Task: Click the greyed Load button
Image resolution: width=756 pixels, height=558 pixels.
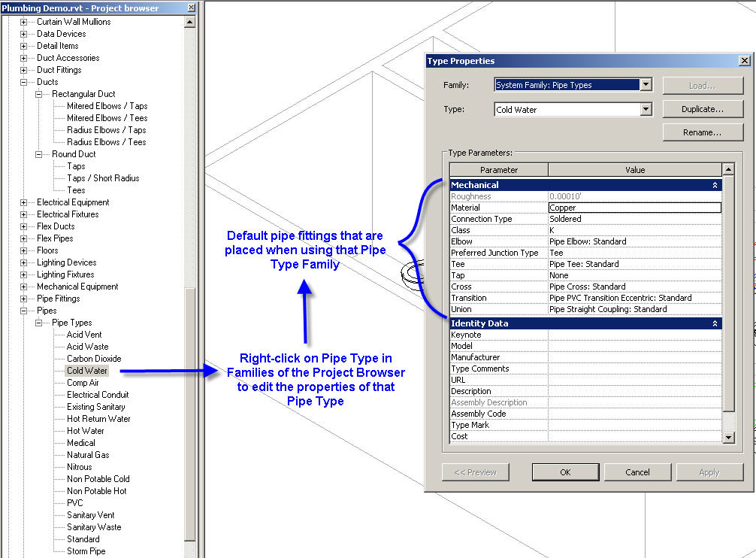Action: (x=703, y=86)
